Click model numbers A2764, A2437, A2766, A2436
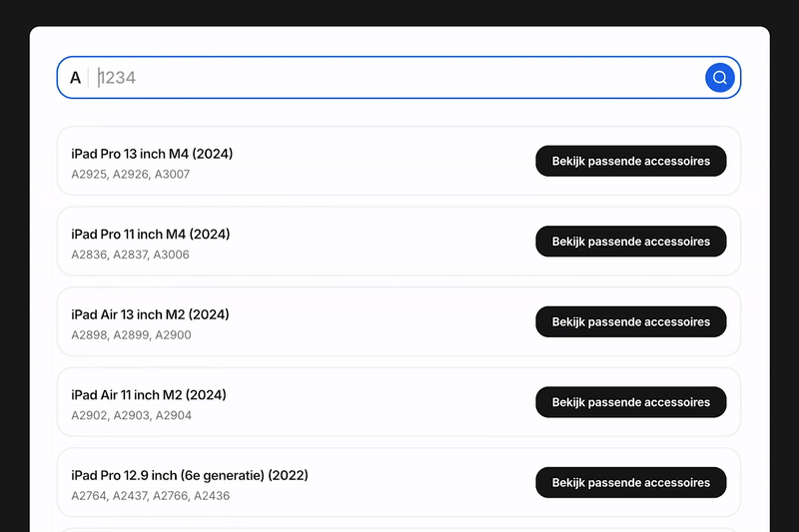Image resolution: width=799 pixels, height=532 pixels. point(151,496)
